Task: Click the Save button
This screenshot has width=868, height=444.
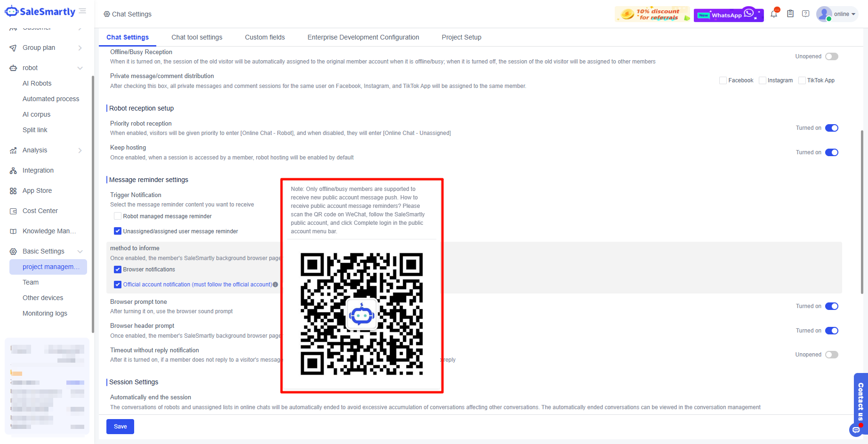Action: tap(120, 427)
